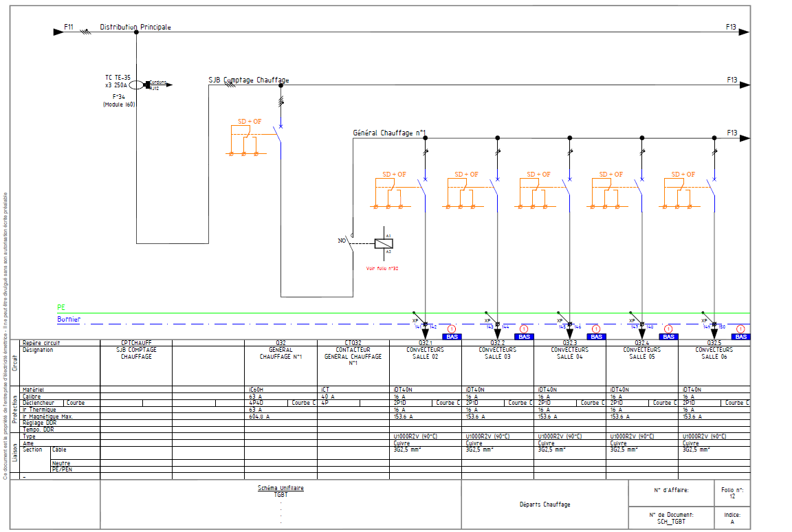Click the XP terminal 141/142 symbol

(x=423, y=323)
